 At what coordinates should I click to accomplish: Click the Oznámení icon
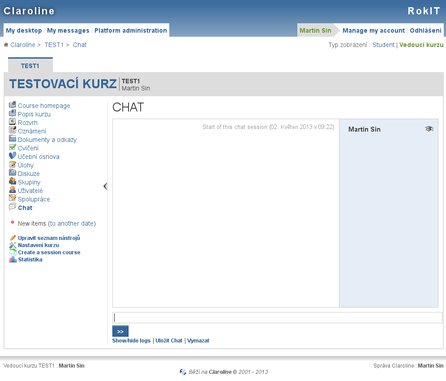pos(12,130)
